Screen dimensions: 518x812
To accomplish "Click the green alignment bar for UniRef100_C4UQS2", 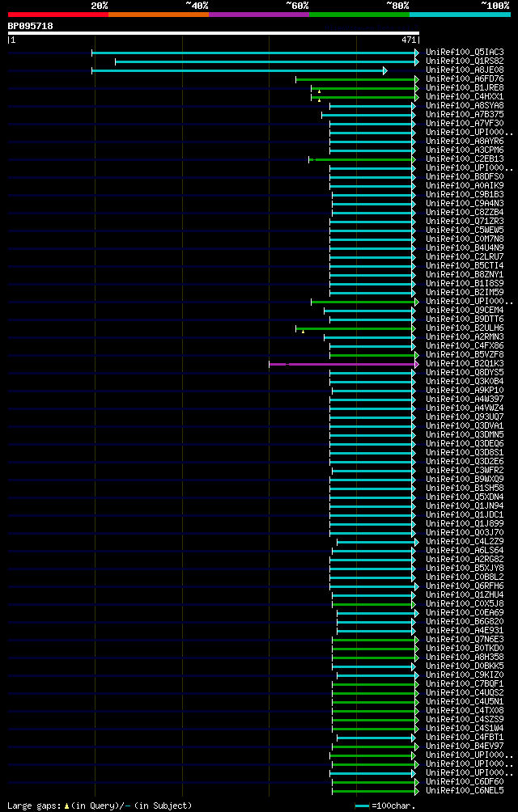I will click(x=375, y=693).
